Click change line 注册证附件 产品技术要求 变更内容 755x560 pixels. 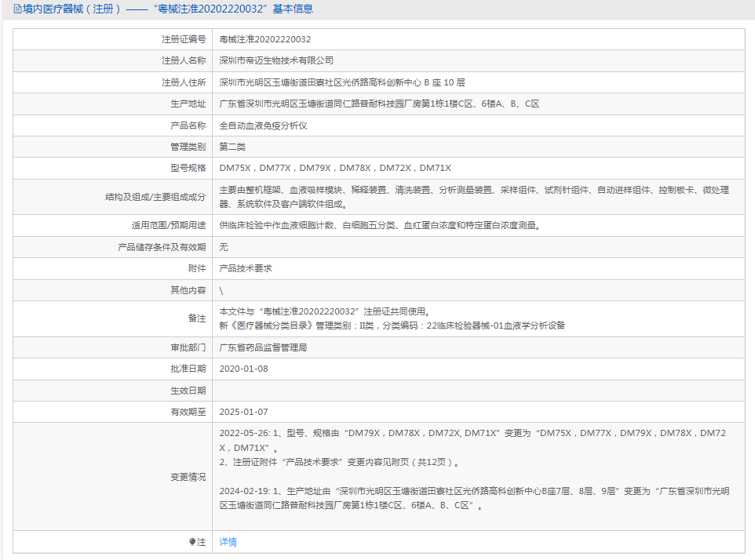click(340, 462)
